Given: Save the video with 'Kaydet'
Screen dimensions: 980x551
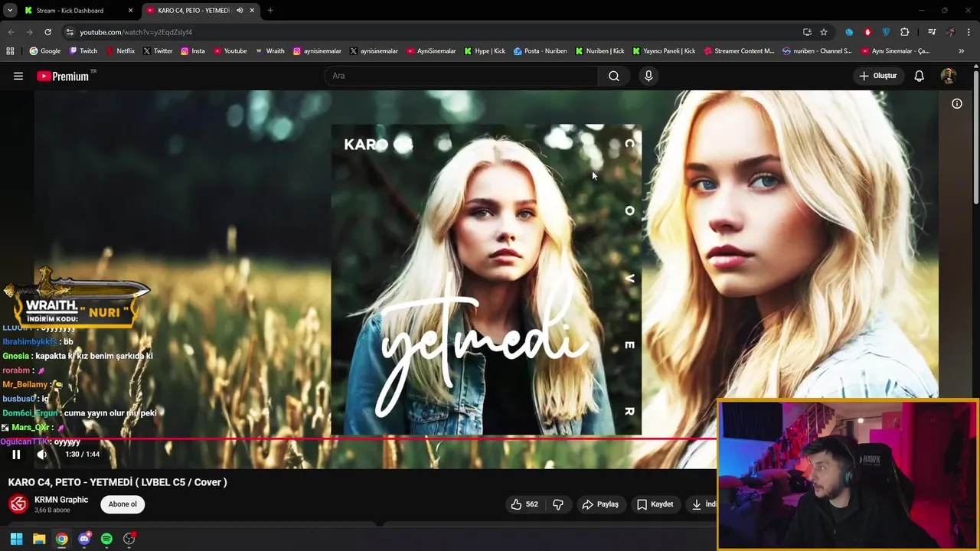Looking at the screenshot, I should click(655, 504).
